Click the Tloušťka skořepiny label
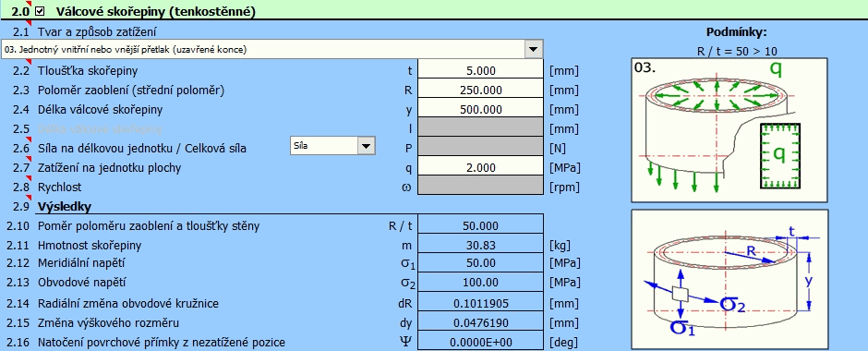Screen dimensions: 868x351 [88, 71]
